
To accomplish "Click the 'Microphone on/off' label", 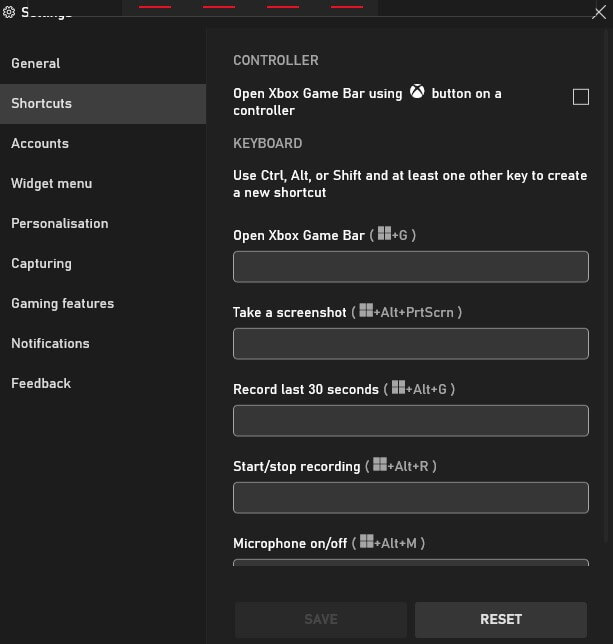I will 290,543.
